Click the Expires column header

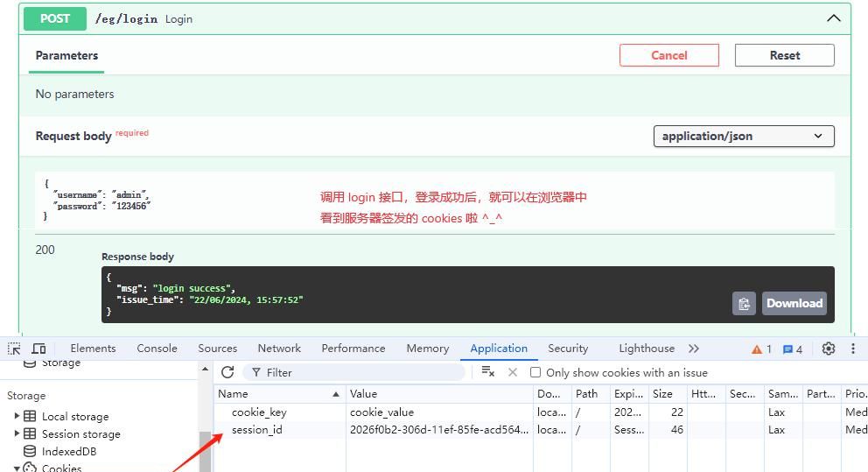[629, 394]
